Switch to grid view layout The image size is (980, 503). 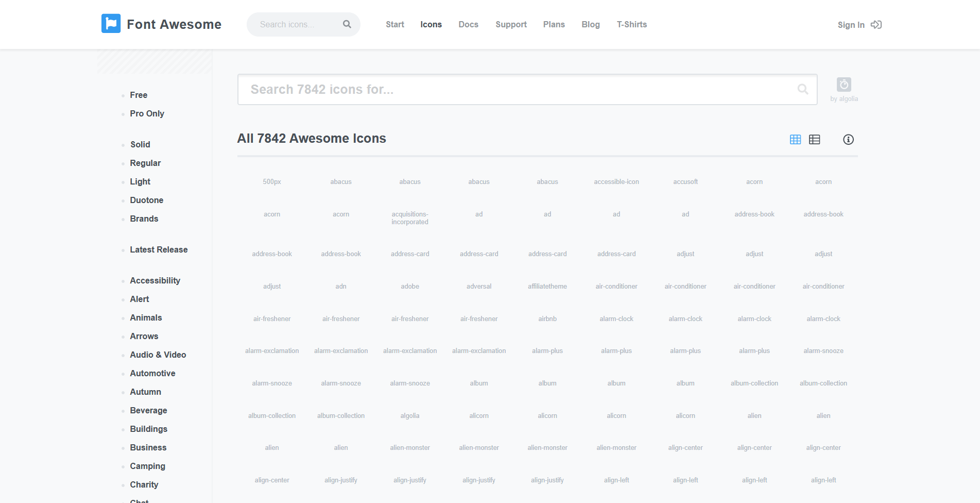click(x=796, y=140)
